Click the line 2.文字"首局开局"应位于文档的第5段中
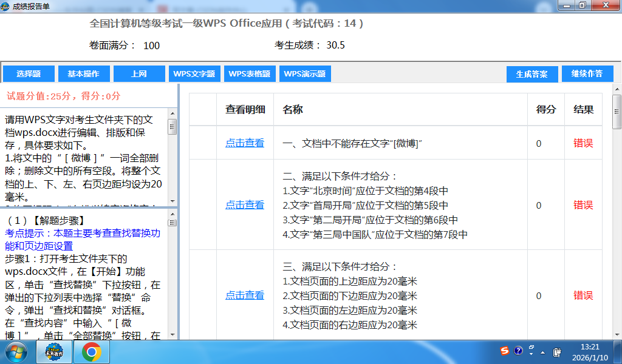The image size is (622, 364). 365,206
